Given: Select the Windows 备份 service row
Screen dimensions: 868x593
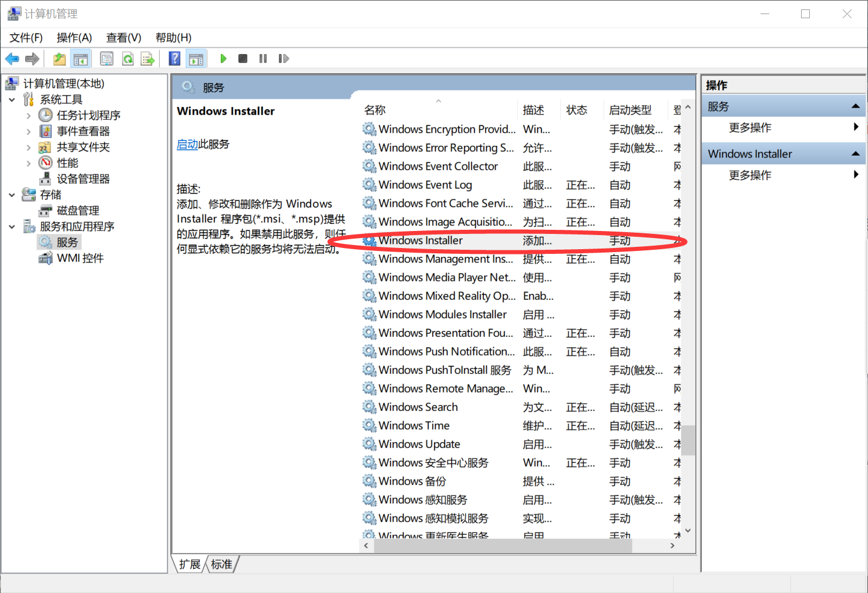Looking at the screenshot, I should [x=521, y=481].
